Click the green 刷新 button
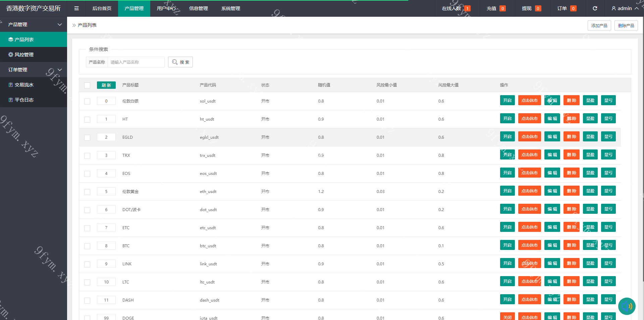Screen dimensions: 644x320 point(106,85)
